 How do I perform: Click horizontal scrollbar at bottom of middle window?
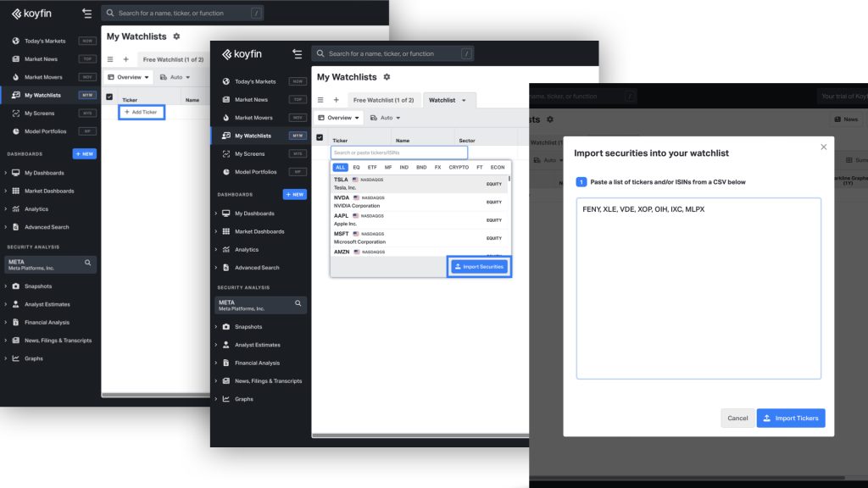coord(420,435)
